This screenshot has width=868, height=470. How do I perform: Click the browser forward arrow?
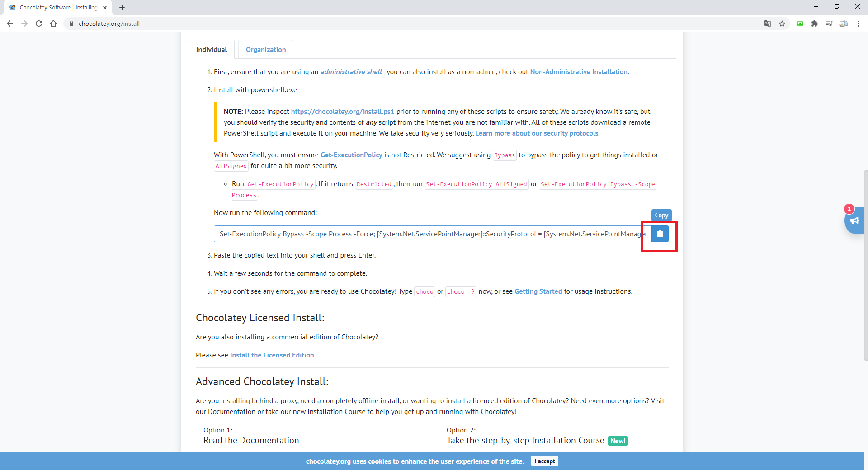click(24, 23)
